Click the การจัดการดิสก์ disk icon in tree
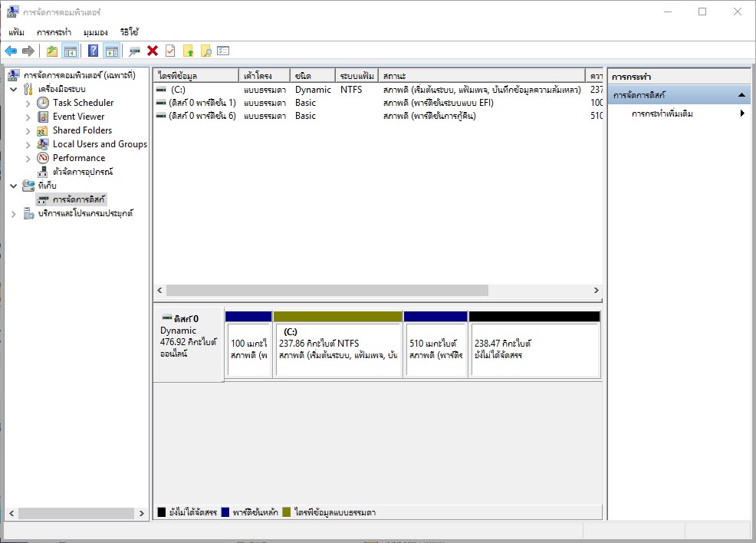 tap(43, 199)
